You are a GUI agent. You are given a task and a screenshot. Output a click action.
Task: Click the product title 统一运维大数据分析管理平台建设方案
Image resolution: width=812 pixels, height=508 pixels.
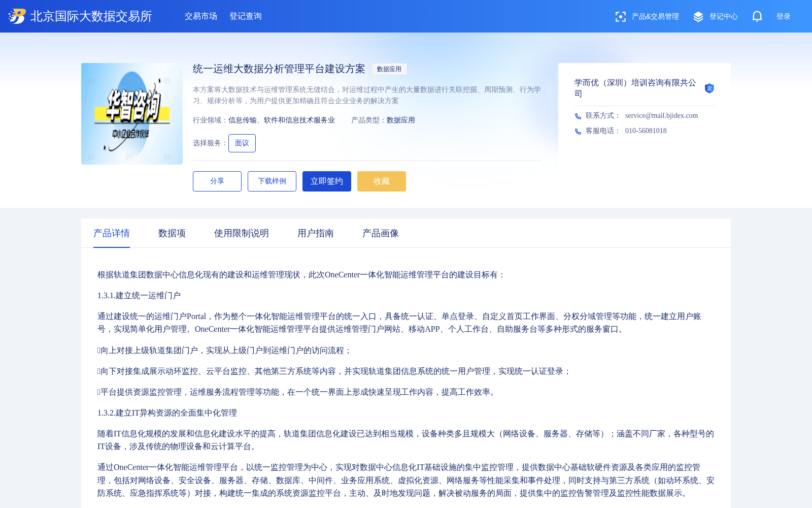coord(279,69)
